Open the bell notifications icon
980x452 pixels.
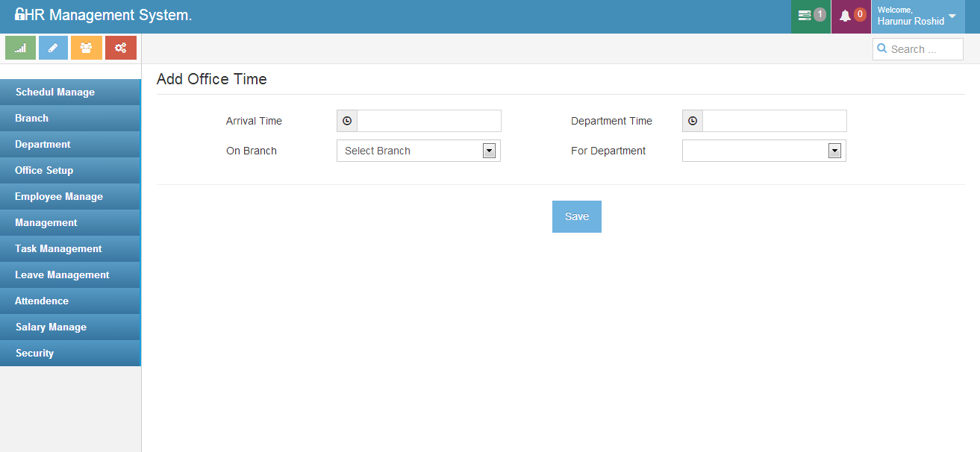(x=851, y=16)
